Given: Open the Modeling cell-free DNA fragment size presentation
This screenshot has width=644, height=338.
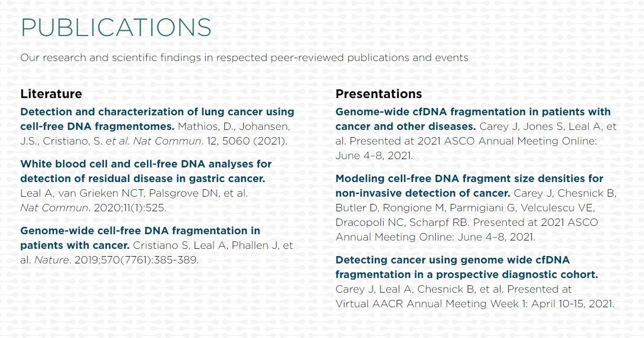Looking at the screenshot, I should 469,186.
